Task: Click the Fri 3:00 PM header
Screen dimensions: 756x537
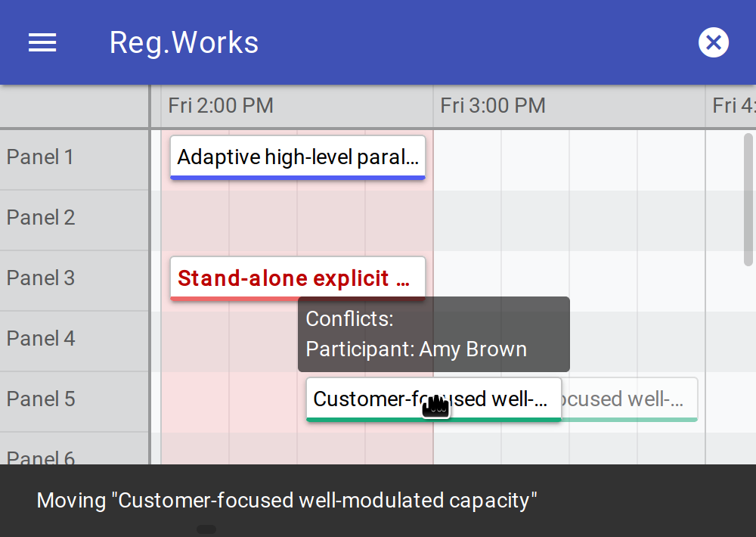Action: click(493, 105)
